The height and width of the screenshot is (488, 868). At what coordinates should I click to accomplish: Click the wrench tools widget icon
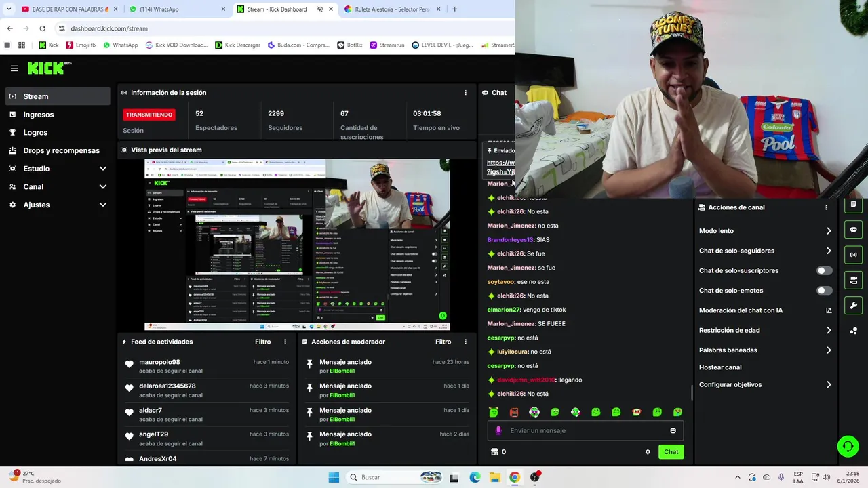click(x=853, y=305)
